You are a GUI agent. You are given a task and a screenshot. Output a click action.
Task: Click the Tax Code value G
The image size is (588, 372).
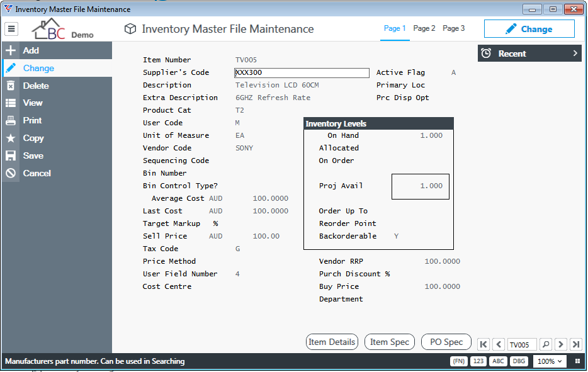[238, 249]
